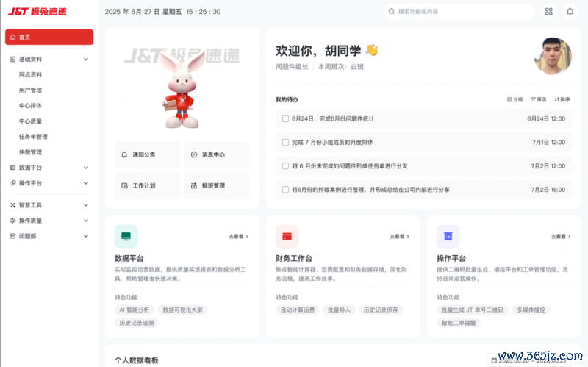Viewport: 588px width, 367px height.
Task: Click the user avatar photo
Action: click(x=553, y=56)
